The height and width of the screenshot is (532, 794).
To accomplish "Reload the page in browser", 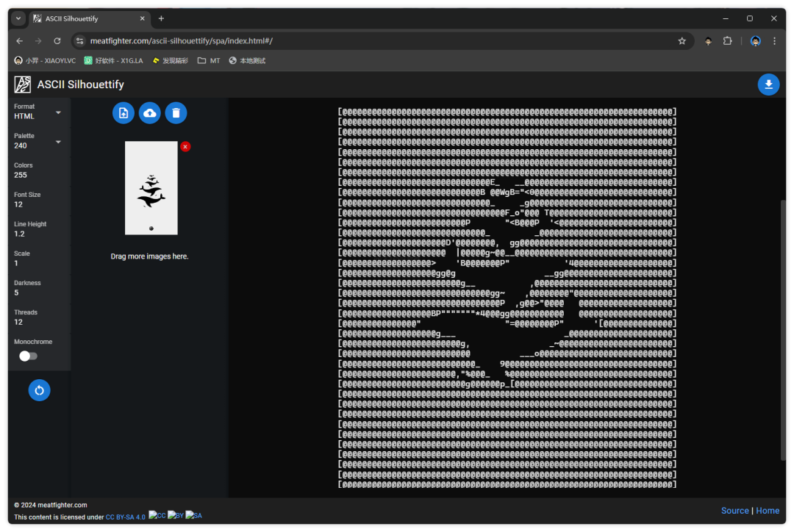I will (57, 41).
